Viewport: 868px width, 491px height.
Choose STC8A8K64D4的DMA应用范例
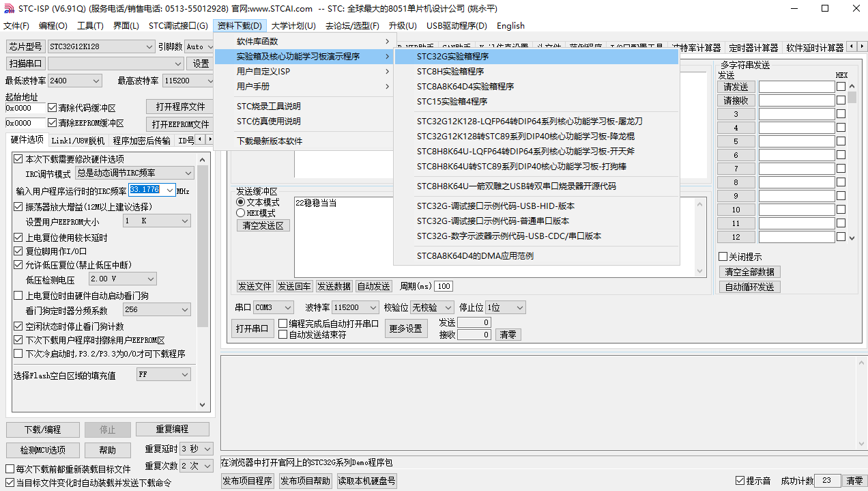(x=537, y=256)
